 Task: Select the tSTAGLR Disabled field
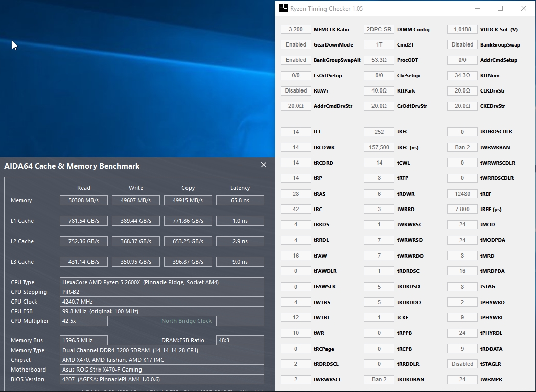462,364
